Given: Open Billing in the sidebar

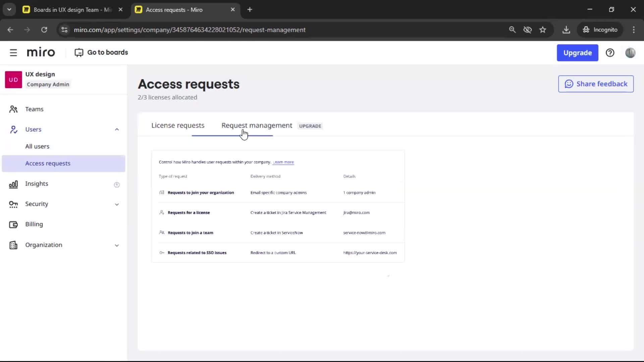Looking at the screenshot, I should [x=34, y=224].
